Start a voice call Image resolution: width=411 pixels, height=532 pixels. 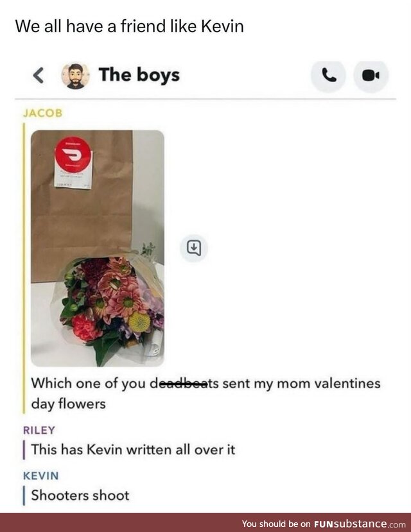click(328, 76)
